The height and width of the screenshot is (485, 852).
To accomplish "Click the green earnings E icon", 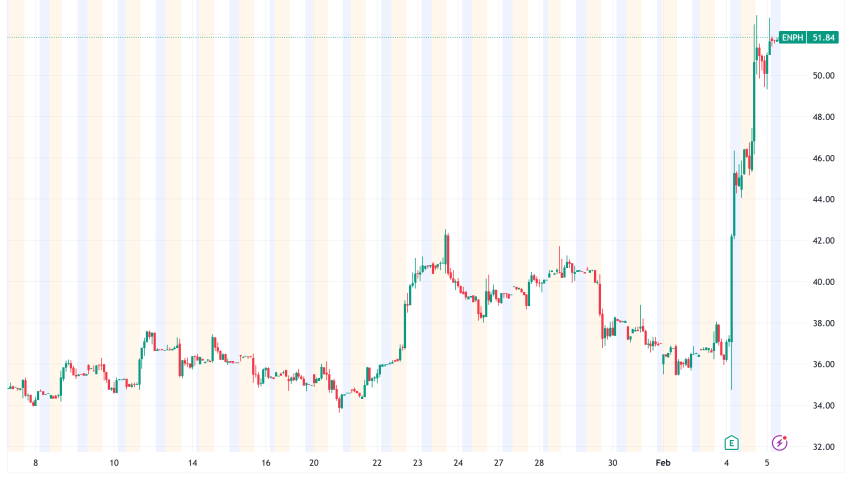I will pos(731,442).
